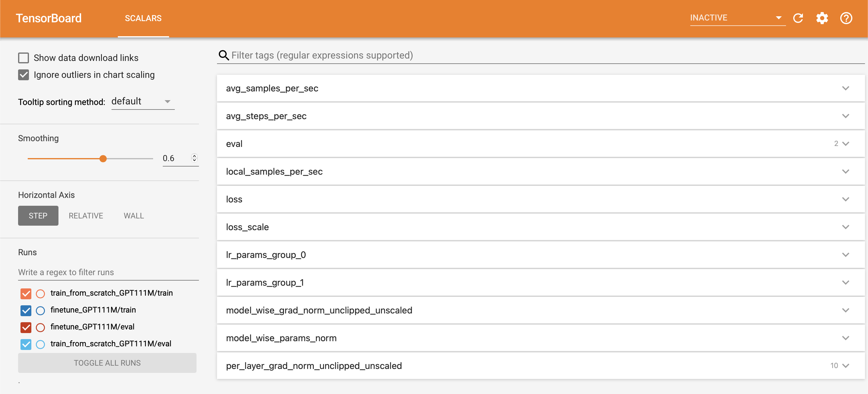Expand the per_layer_grad_norm_unclipped_unscaled chevron
The height and width of the screenshot is (394, 868).
pyautogui.click(x=846, y=366)
